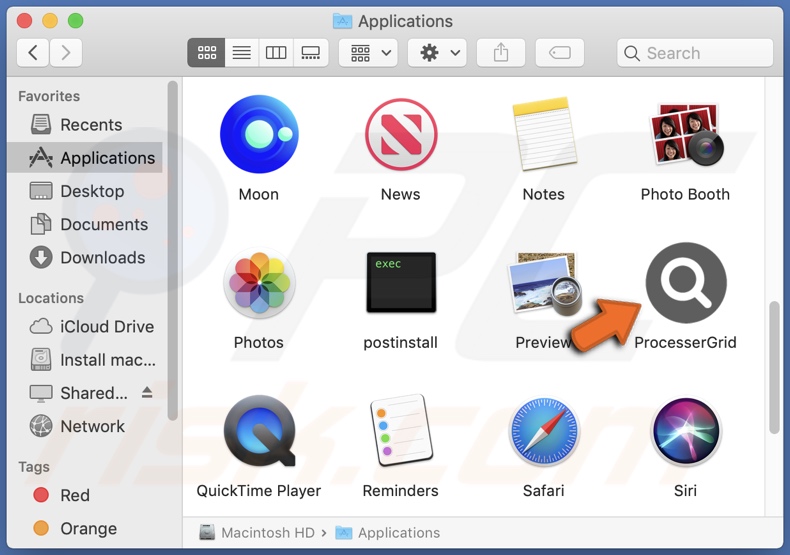Viewport: 790px width, 555px height.
Task: Eject the Shared... volume
Action: pyautogui.click(x=147, y=392)
